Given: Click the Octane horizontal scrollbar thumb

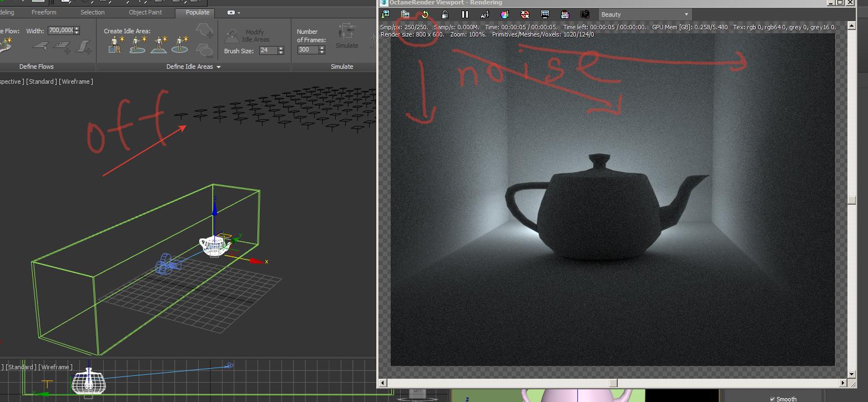Looking at the screenshot, I should 613,383.
